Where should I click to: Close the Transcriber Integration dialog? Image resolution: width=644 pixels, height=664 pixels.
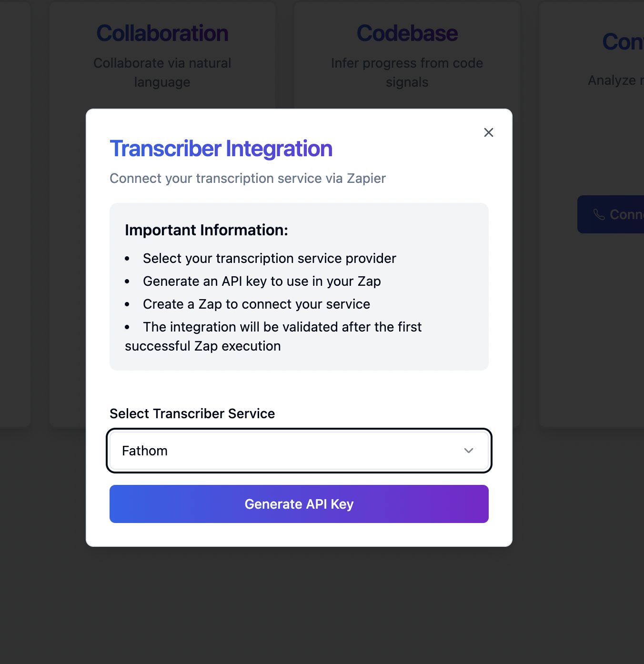[x=489, y=132]
